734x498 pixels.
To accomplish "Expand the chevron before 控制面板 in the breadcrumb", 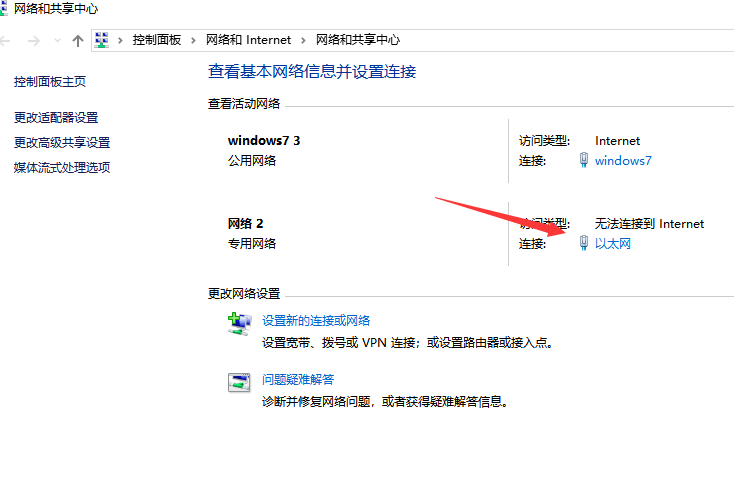I will [121, 40].
